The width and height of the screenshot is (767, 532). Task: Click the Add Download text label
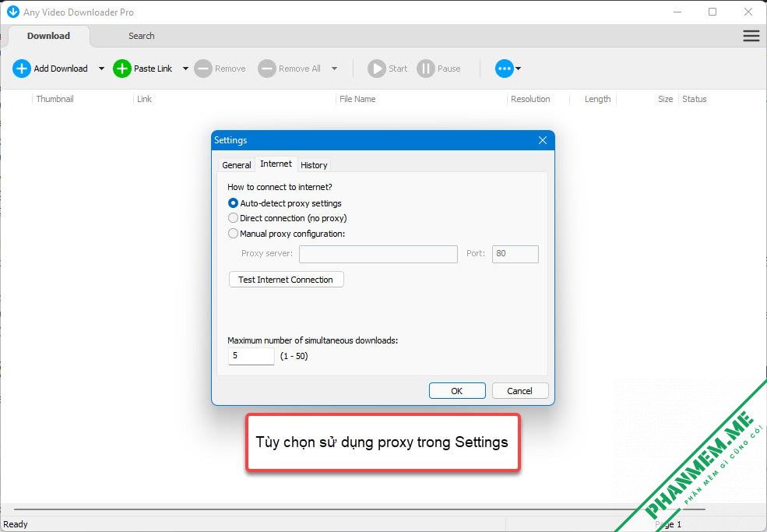coord(61,69)
